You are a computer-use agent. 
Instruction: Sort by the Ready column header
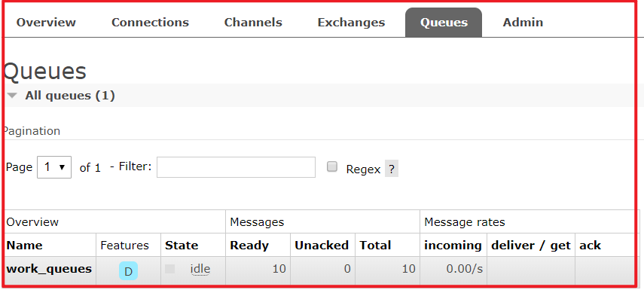click(x=249, y=246)
